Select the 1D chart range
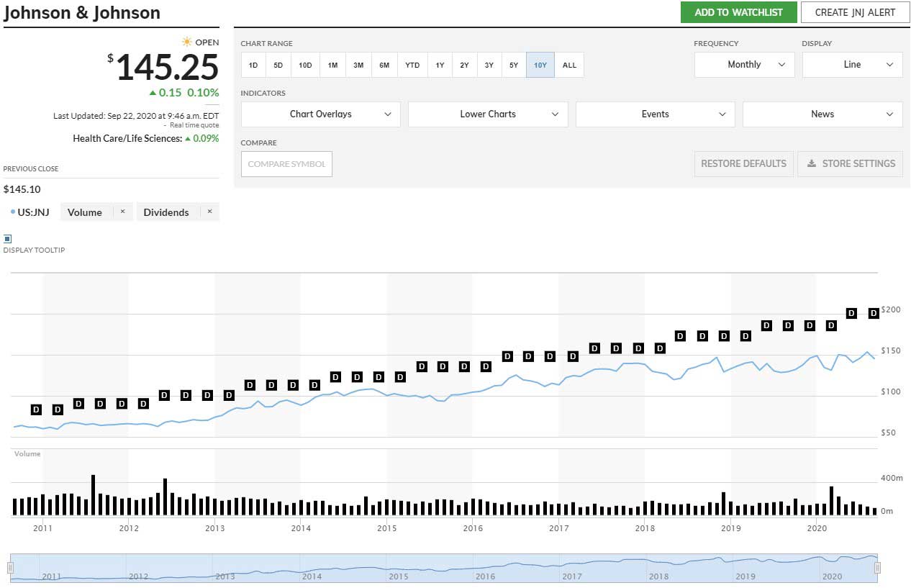Image resolution: width=911 pixels, height=588 pixels. [253, 65]
